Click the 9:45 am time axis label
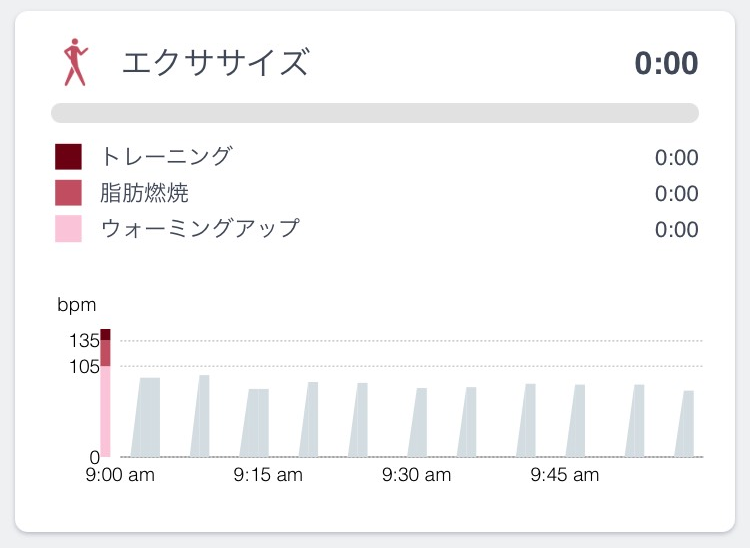Image resolution: width=750 pixels, height=548 pixels. [x=564, y=475]
